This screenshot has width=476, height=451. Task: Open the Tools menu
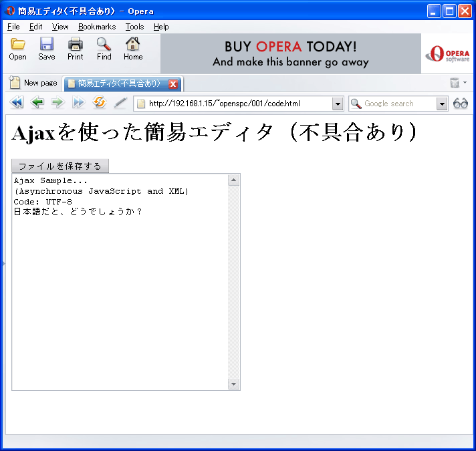click(134, 27)
